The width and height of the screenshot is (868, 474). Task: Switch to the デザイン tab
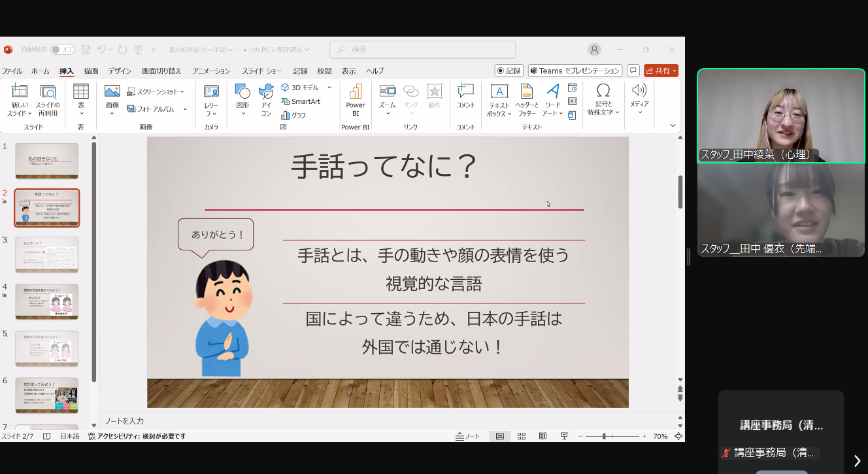tap(120, 71)
